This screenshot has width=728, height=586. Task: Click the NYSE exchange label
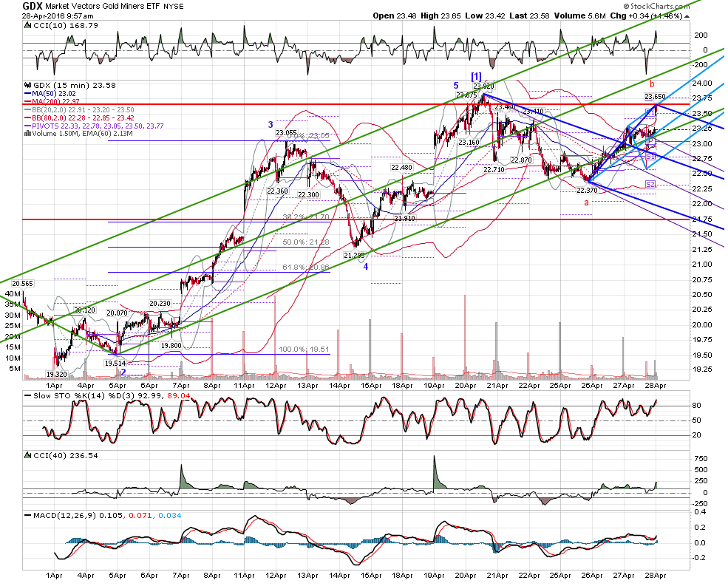pos(174,7)
